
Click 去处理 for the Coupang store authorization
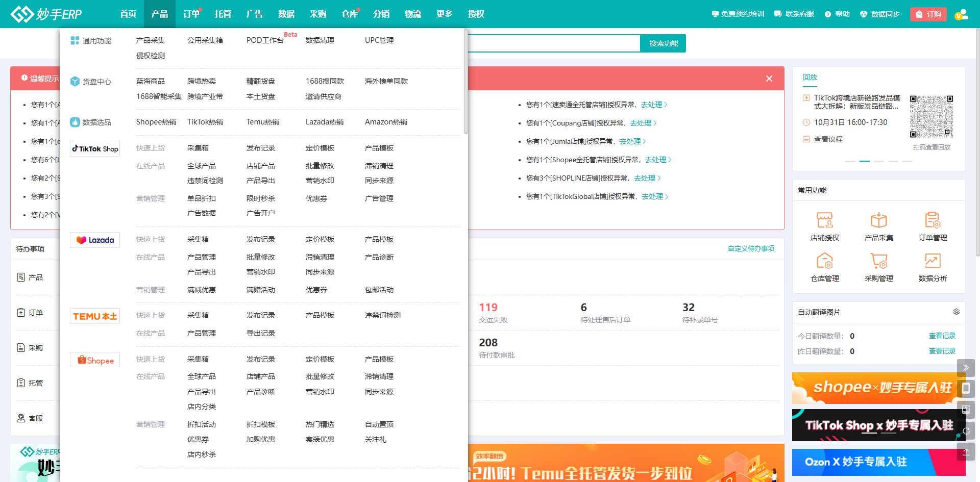click(641, 123)
